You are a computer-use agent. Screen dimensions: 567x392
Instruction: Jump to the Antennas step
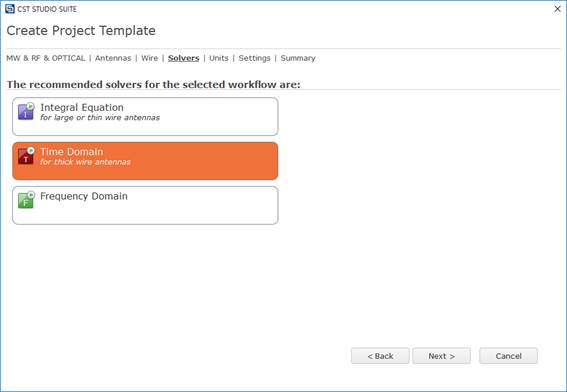[113, 58]
